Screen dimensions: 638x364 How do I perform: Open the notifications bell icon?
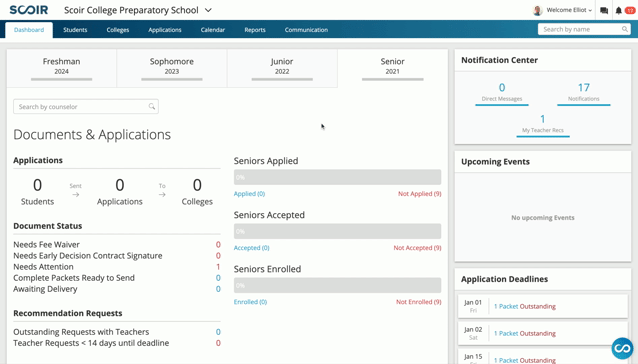[x=618, y=11]
